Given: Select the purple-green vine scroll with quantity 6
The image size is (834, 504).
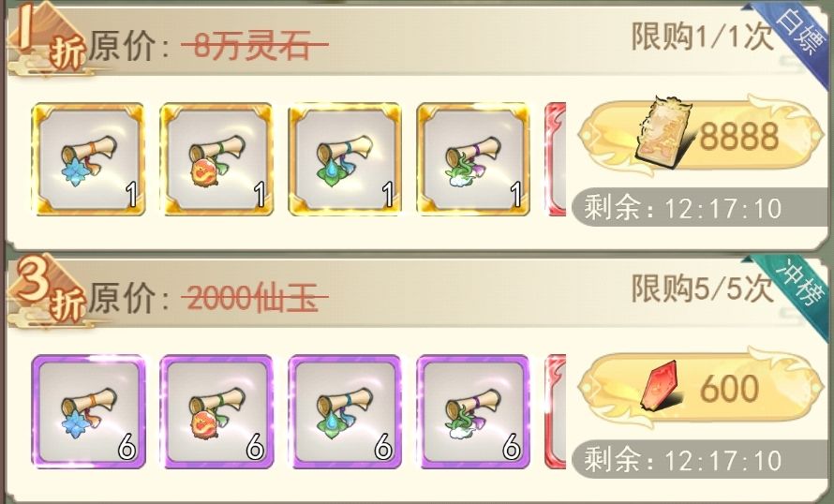Looking at the screenshot, I should click(x=473, y=412).
